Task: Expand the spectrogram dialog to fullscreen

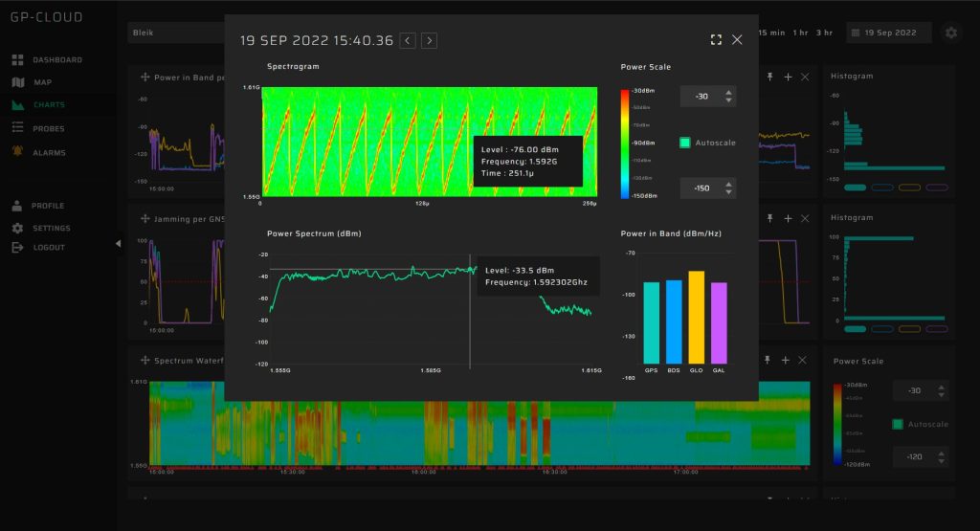Action: click(x=716, y=40)
